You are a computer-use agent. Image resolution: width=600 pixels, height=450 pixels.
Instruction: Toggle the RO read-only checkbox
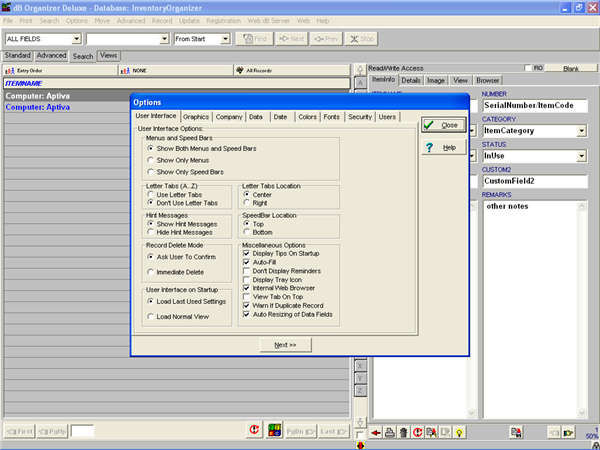528,68
